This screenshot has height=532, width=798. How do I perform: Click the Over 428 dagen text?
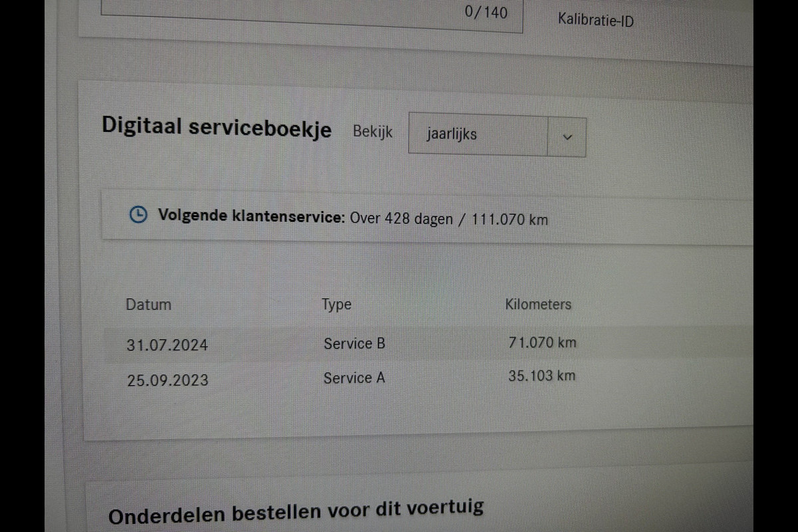click(402, 218)
